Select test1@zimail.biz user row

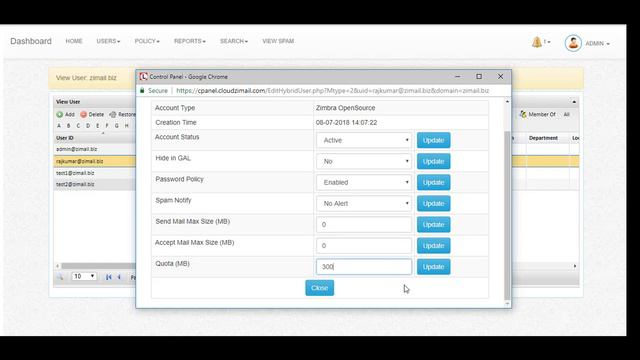(x=95, y=173)
